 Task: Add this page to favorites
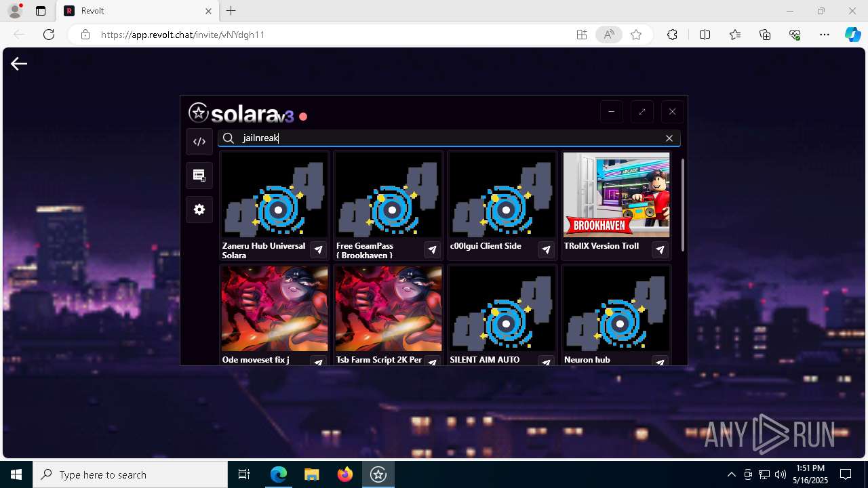point(636,35)
